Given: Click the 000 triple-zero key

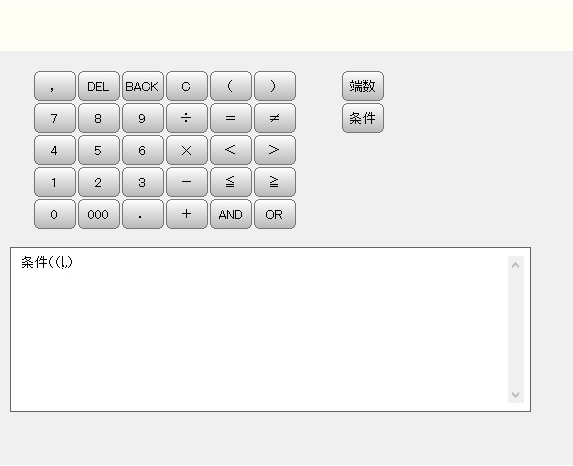Looking at the screenshot, I should coord(99,214).
